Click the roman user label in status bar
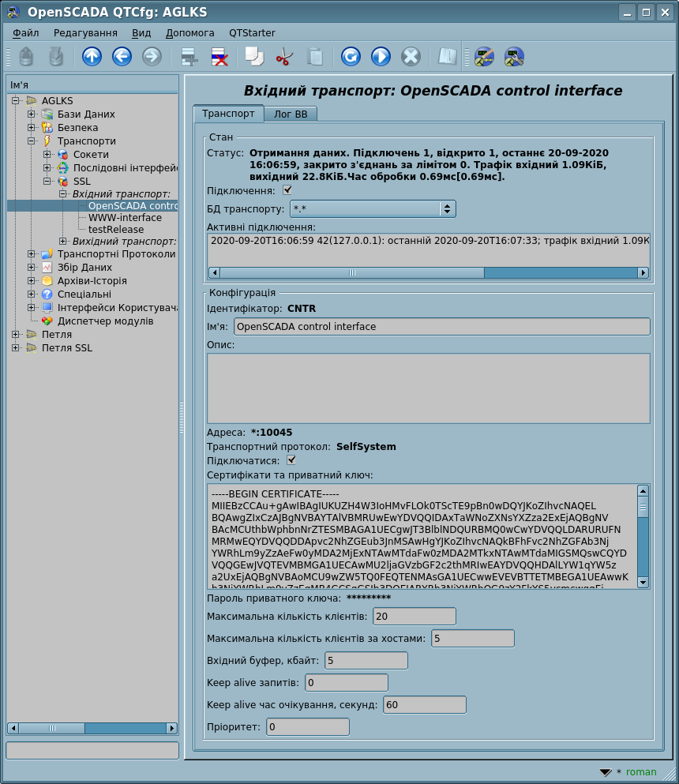Image resolution: width=679 pixels, height=784 pixels. pos(641,772)
